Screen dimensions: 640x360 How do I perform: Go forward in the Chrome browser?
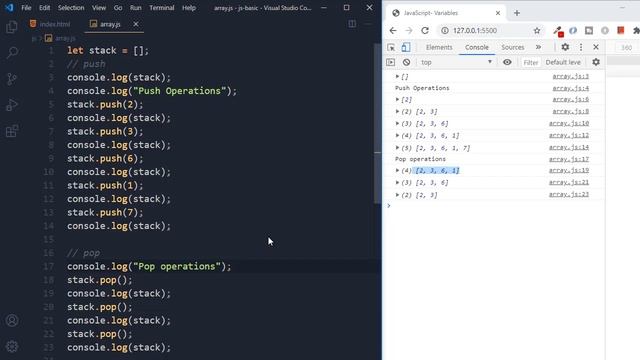(409, 31)
